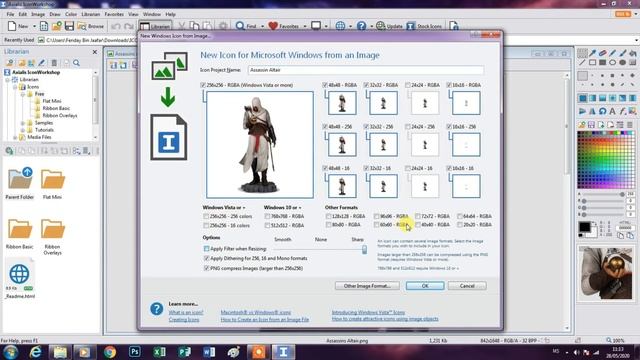Expand the New button dropdown arrow
Screen dimensions: 640x360
[x=34, y=27]
